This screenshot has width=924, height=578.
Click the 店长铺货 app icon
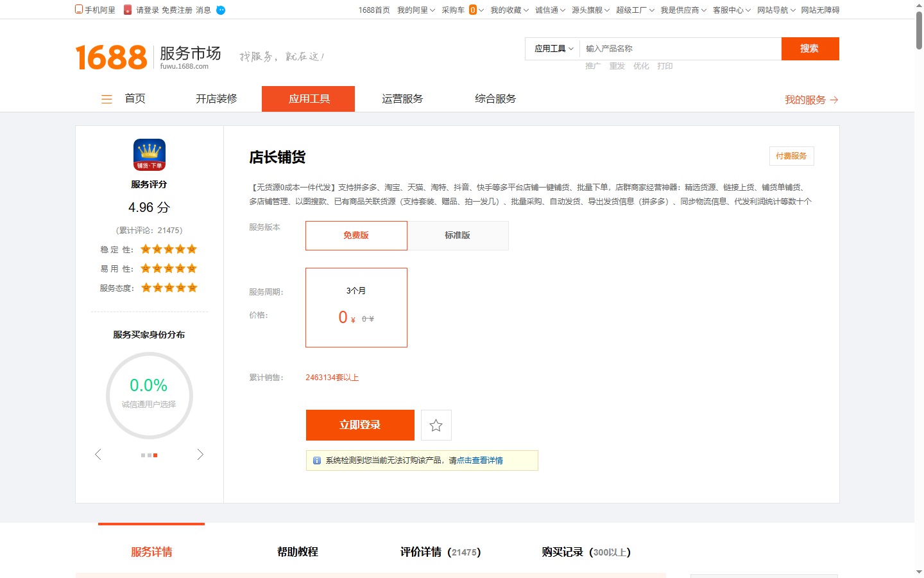pos(150,155)
